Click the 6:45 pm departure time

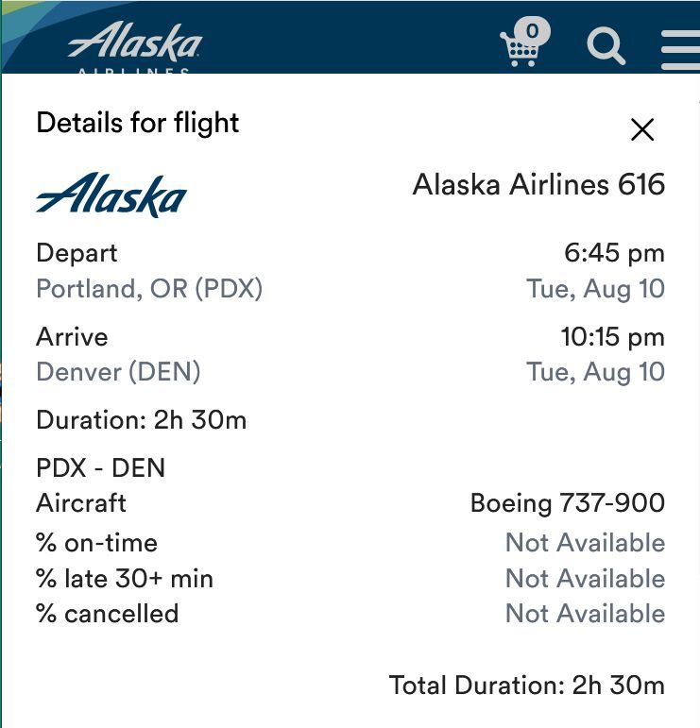pyautogui.click(x=614, y=253)
